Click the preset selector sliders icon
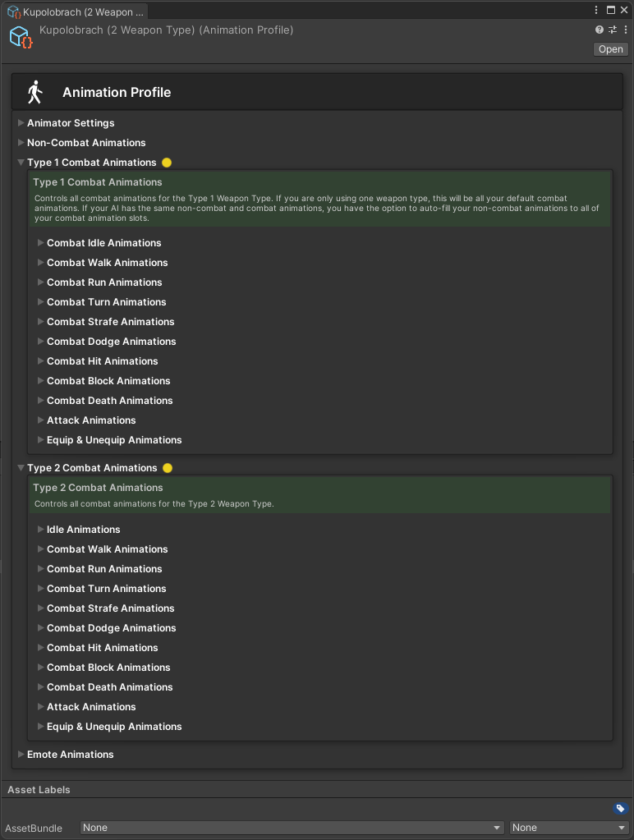The height and width of the screenshot is (840, 634). [x=613, y=30]
